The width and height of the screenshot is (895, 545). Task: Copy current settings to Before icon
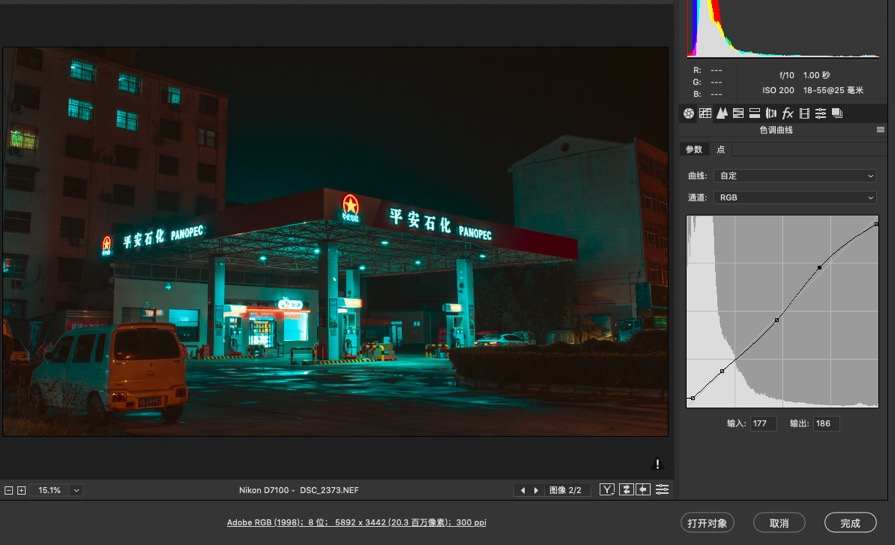643,490
